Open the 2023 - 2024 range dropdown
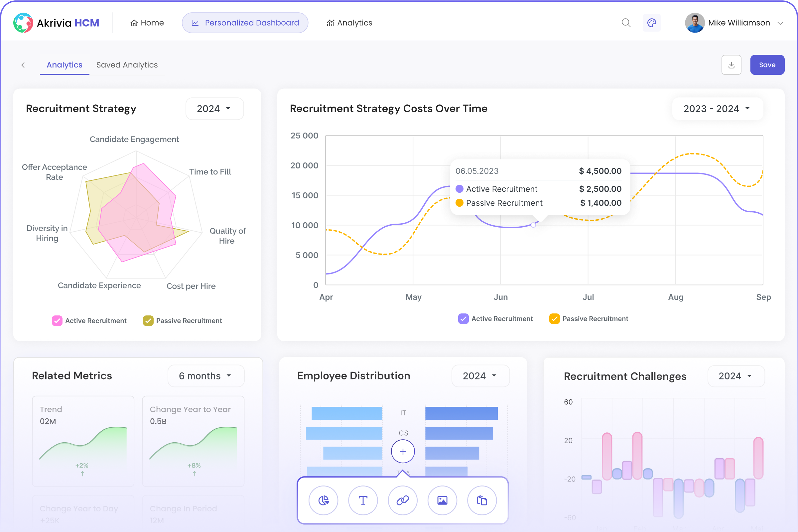 pyautogui.click(x=717, y=109)
